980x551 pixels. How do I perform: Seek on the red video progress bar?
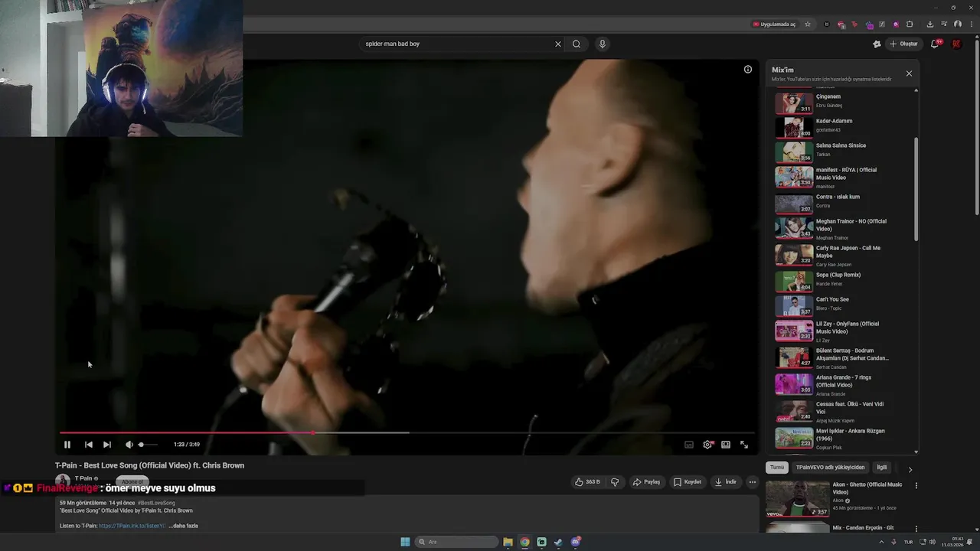pos(407,433)
